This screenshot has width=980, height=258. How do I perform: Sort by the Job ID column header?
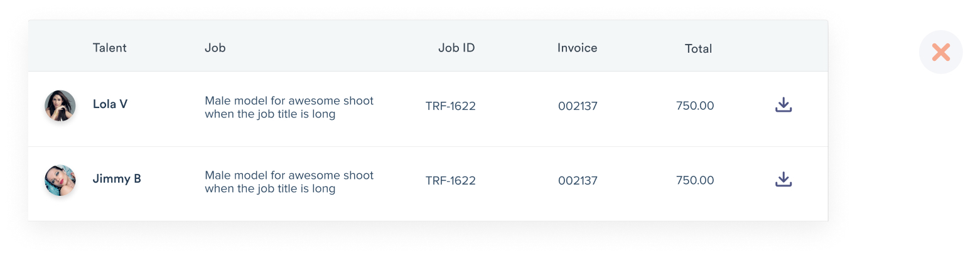pyautogui.click(x=456, y=48)
